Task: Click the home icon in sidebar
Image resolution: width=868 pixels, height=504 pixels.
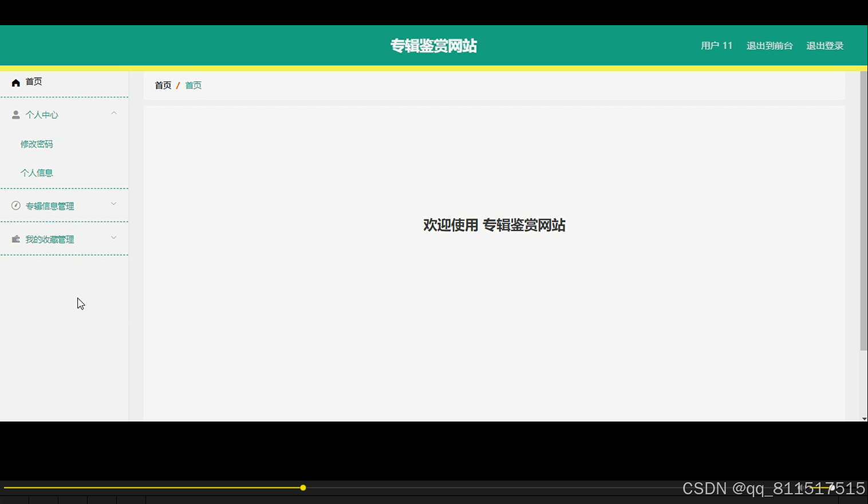Action: [x=16, y=82]
